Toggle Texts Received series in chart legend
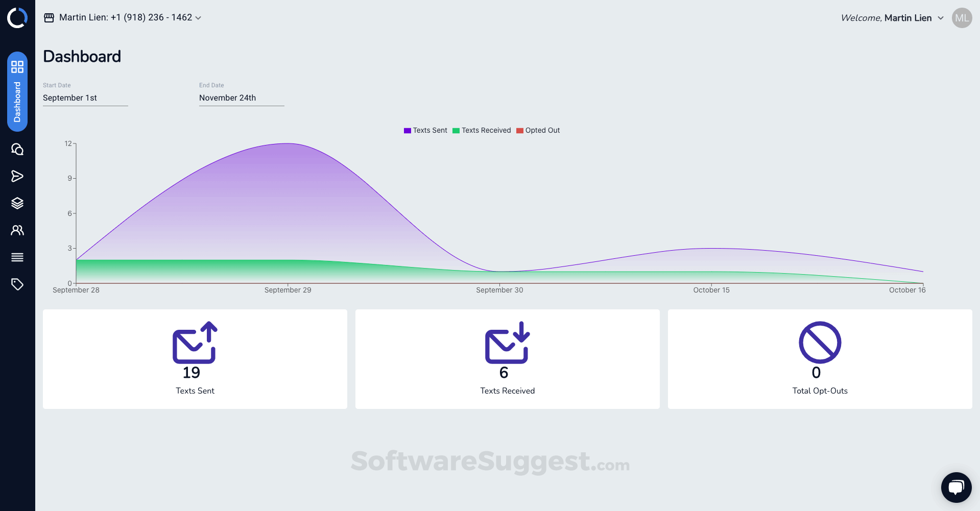 482,131
